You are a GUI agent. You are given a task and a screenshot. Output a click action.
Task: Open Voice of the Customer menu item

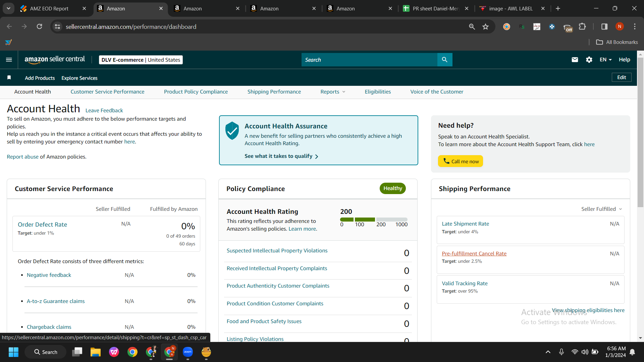click(437, 92)
